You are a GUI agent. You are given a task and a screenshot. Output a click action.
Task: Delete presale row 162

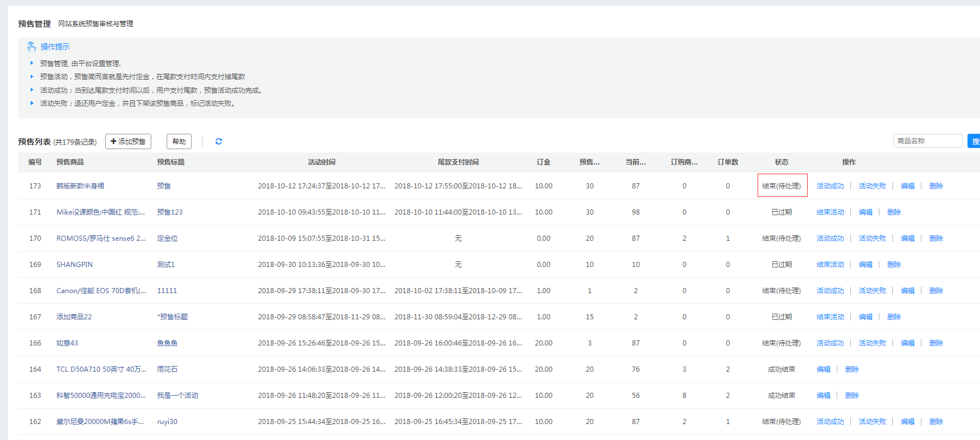click(936, 422)
